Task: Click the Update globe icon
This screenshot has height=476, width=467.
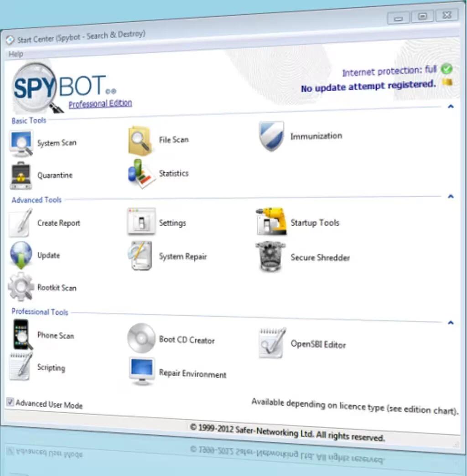Action: click(x=21, y=255)
